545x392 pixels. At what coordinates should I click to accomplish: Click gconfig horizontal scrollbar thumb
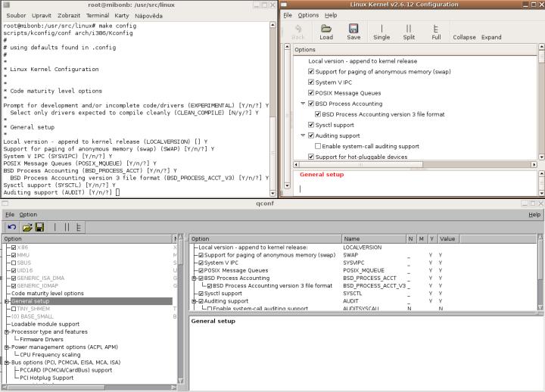pyautogui.click(x=361, y=164)
